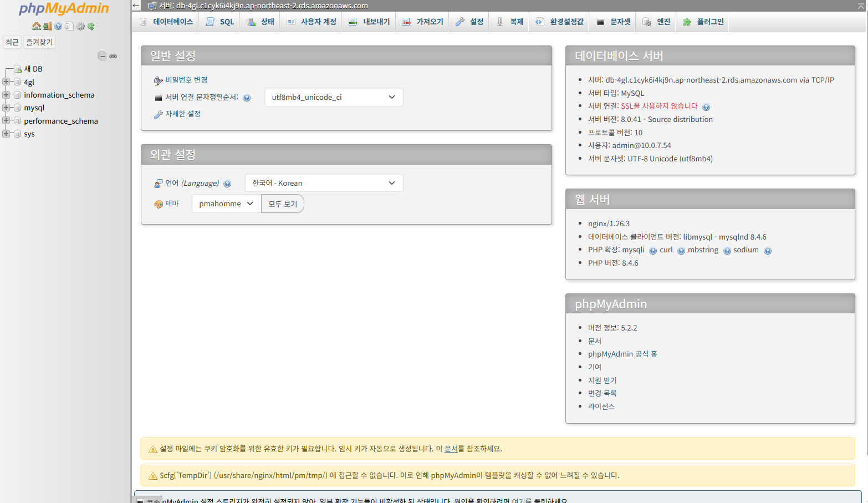868x503 pixels.
Task: Click help icon next to SSL warning
Action: (706, 107)
